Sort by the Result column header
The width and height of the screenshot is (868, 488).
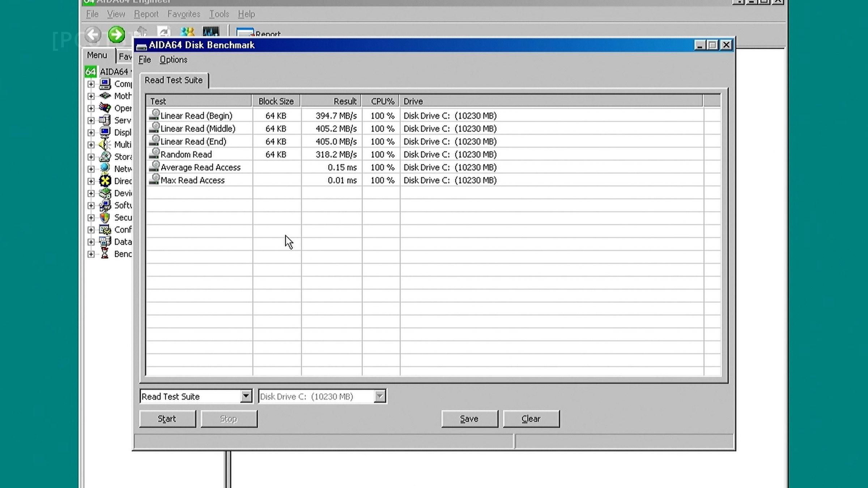pyautogui.click(x=331, y=101)
